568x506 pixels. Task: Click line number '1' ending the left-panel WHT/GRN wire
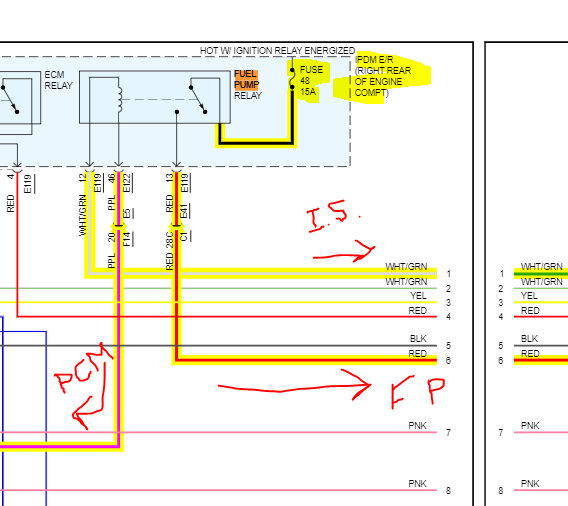click(x=448, y=274)
